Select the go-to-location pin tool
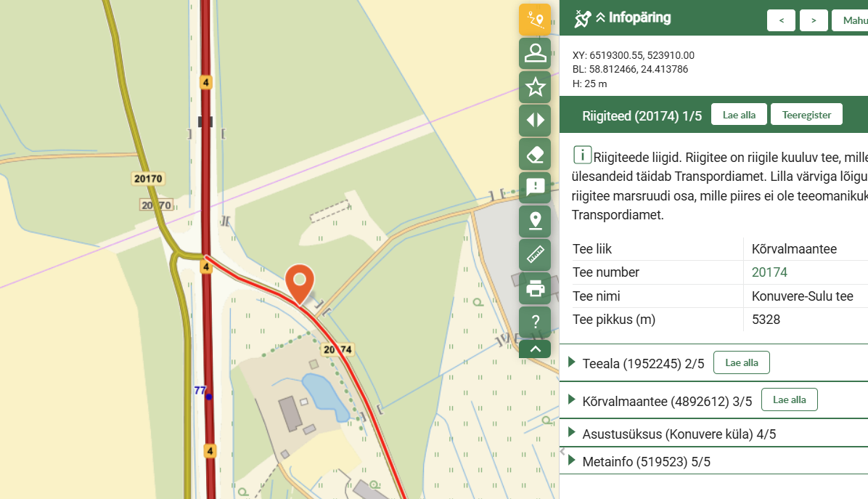The image size is (868, 499). tap(535, 221)
